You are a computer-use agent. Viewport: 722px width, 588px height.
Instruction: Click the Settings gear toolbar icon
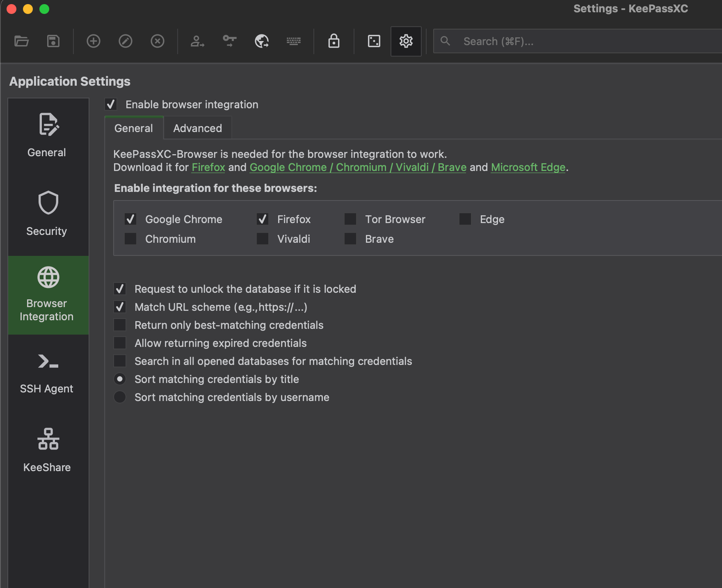(x=406, y=41)
